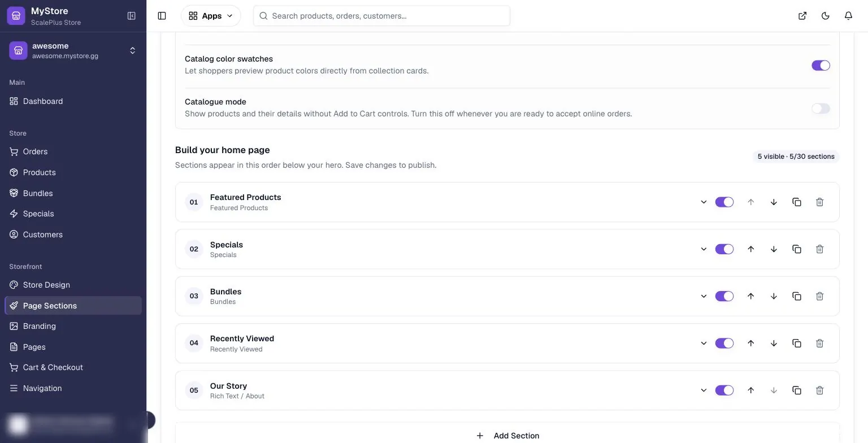This screenshot has height=443, width=868.
Task: Hide Featured Products section toggle
Action: click(724, 202)
